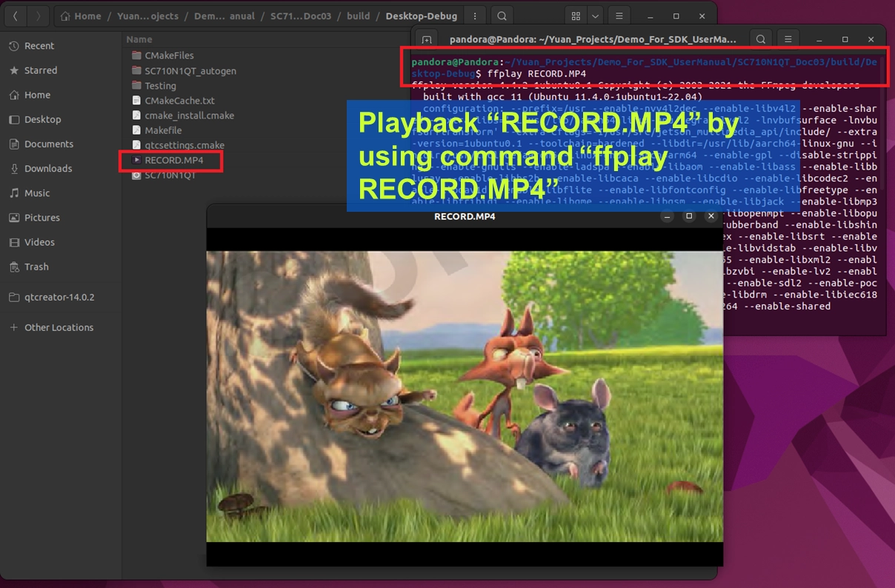Screen dimensions: 895x588
Task: Expand the view options dropdown arrow
Action: (x=596, y=16)
